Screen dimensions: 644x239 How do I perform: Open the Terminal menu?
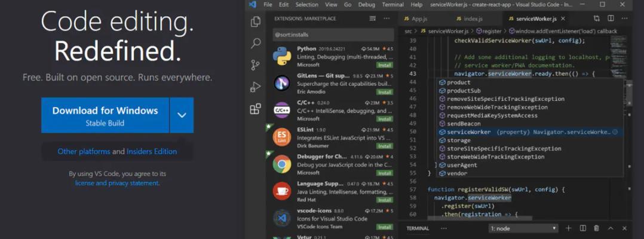(x=392, y=5)
